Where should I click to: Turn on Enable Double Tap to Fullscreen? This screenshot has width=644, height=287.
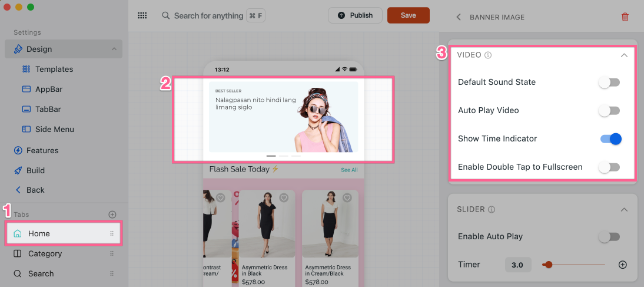click(609, 167)
